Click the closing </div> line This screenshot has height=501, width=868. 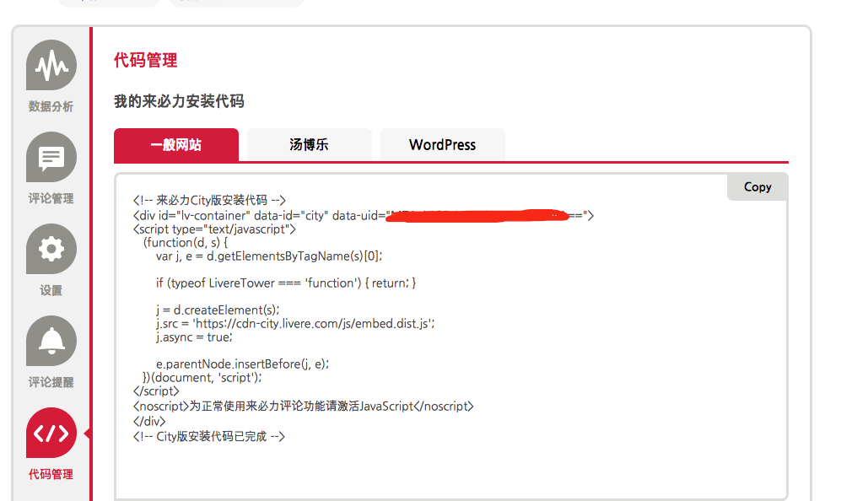click(x=149, y=421)
